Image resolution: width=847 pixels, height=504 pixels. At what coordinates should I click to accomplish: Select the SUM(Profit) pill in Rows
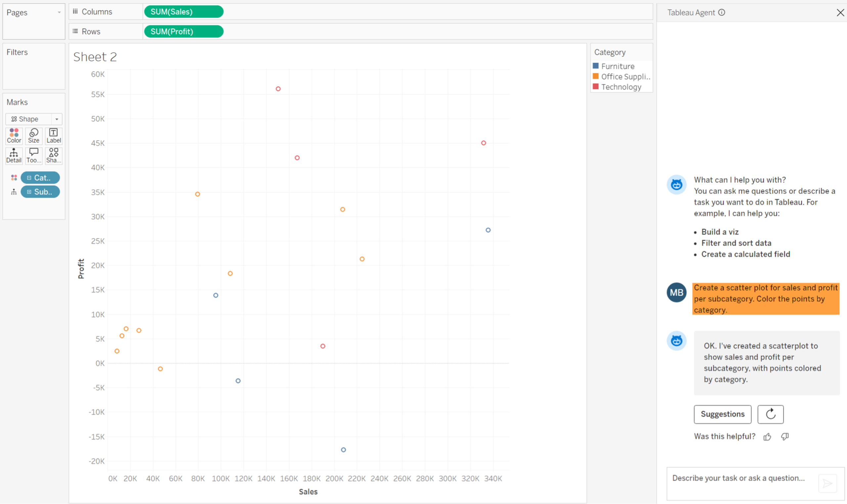[x=184, y=32]
